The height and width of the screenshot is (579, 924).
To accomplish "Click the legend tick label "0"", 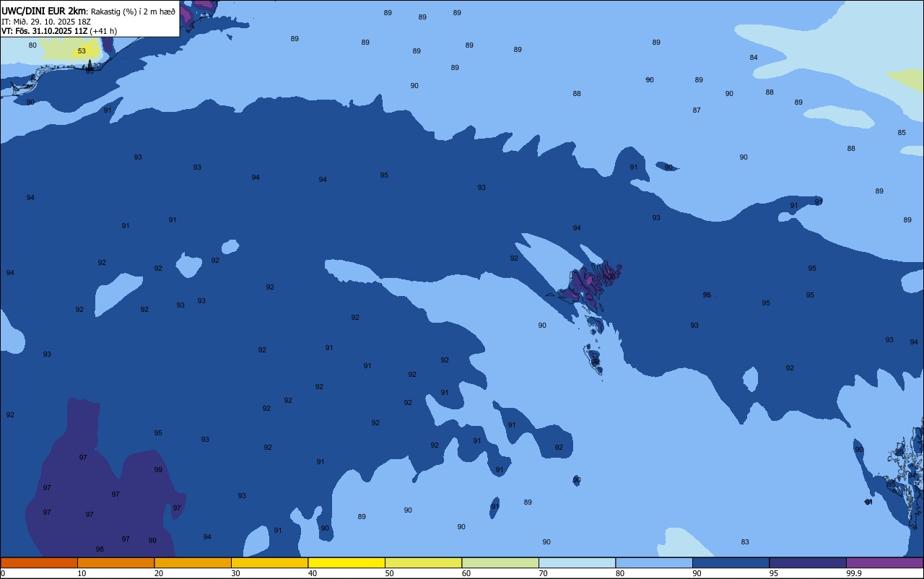I will tap(3, 573).
